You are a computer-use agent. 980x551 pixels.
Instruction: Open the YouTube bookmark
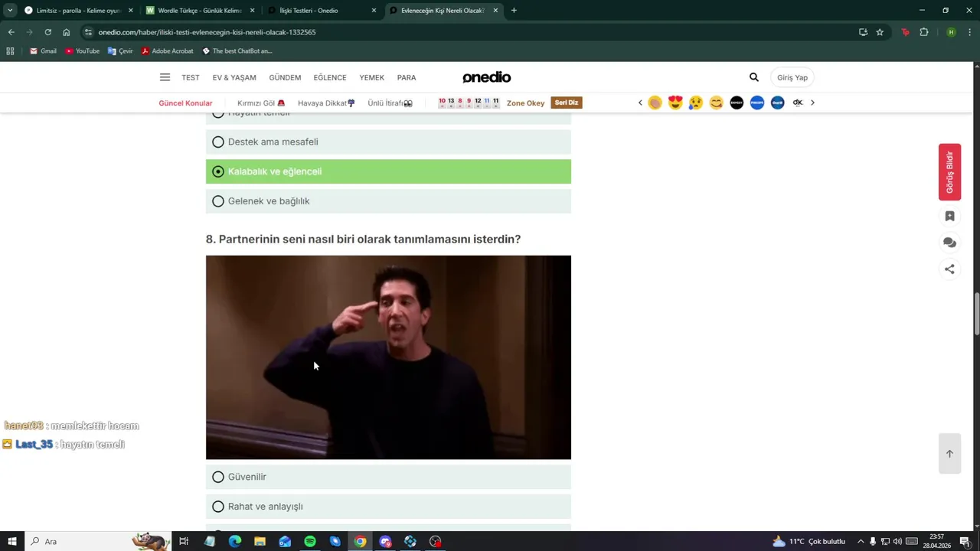point(82,51)
